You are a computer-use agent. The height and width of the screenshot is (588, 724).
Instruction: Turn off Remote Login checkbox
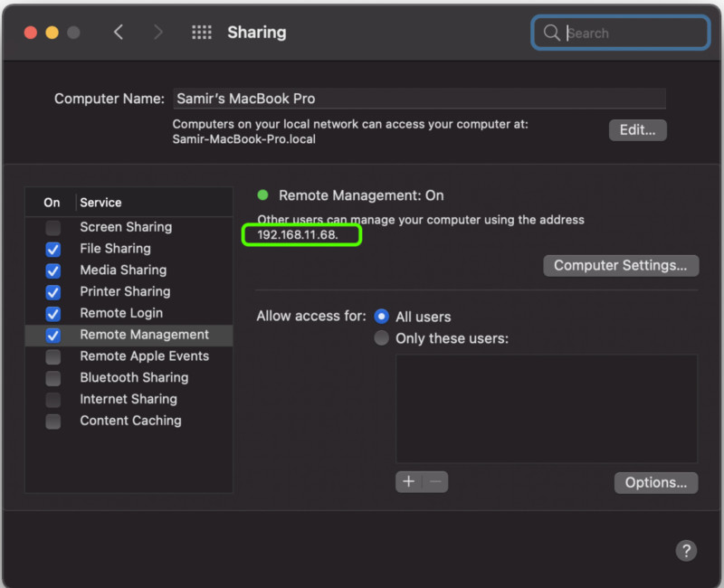click(x=53, y=314)
